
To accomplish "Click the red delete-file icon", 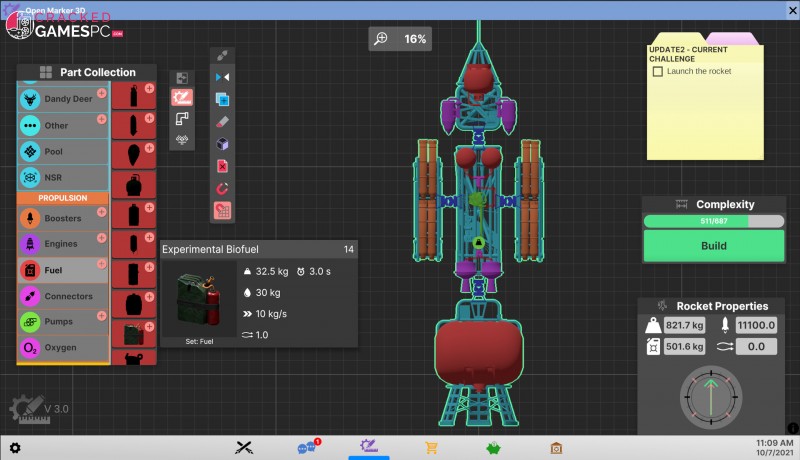I will point(223,165).
